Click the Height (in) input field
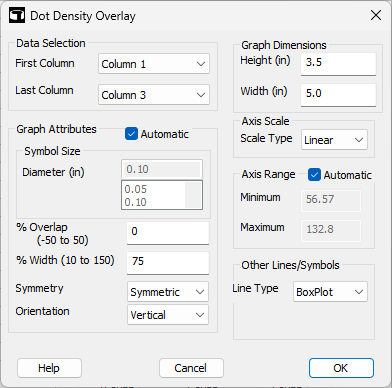 [338, 64]
